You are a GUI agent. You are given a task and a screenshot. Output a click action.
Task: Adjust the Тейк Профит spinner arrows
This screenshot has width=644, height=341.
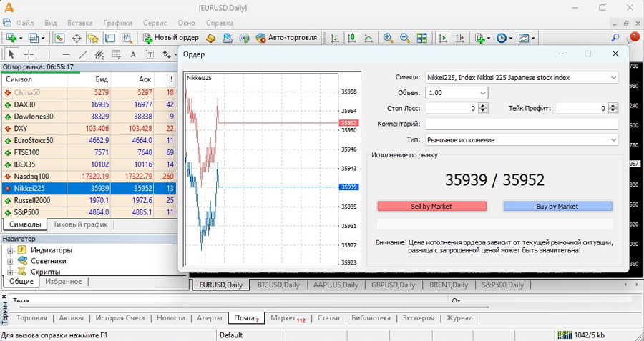coord(613,109)
